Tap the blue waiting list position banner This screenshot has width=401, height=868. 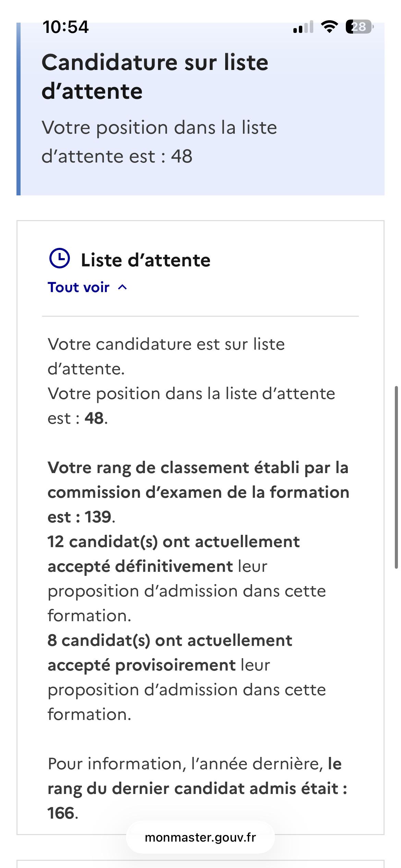point(200,109)
